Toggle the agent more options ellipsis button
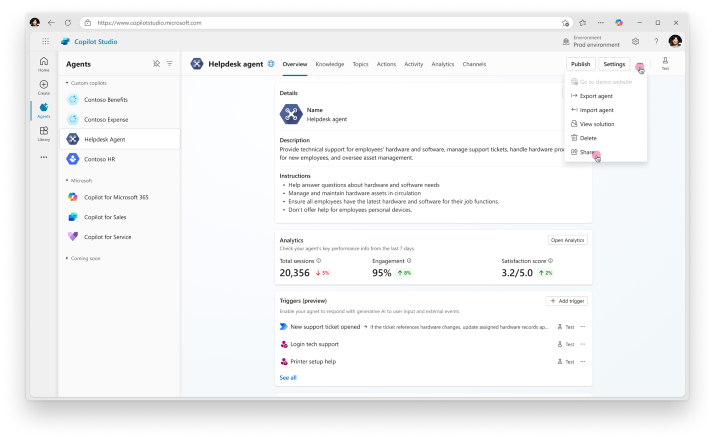715x440 pixels. pos(640,65)
